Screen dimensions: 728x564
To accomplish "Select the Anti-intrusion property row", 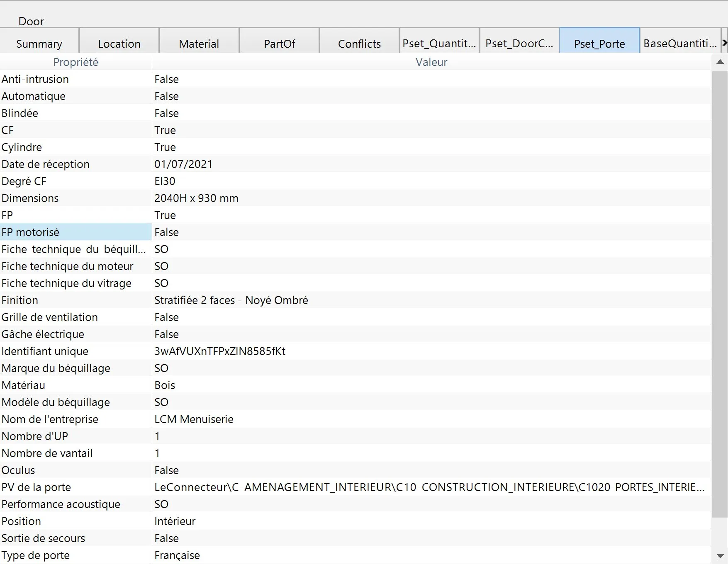I will (76, 79).
